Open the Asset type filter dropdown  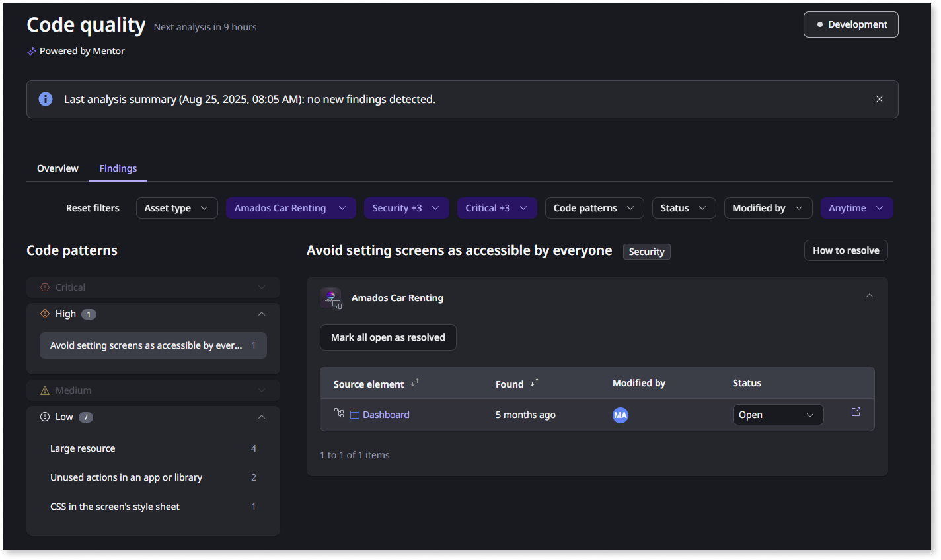click(x=176, y=208)
